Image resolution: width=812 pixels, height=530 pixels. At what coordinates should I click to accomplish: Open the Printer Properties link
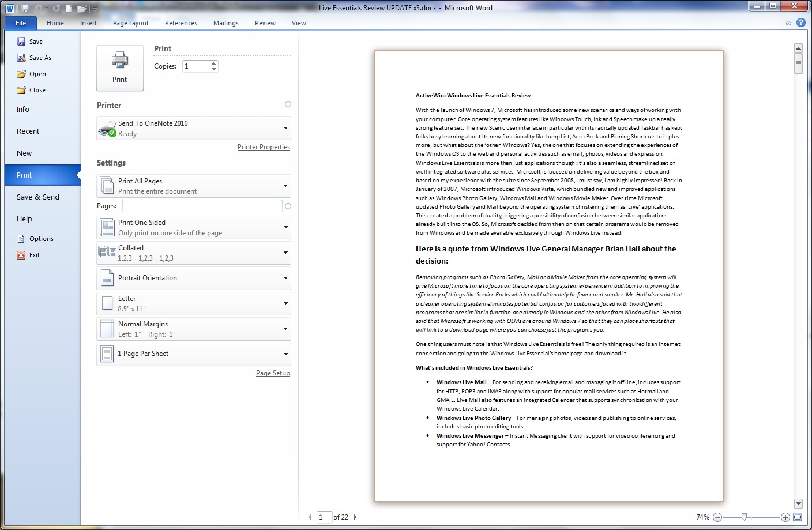point(264,147)
